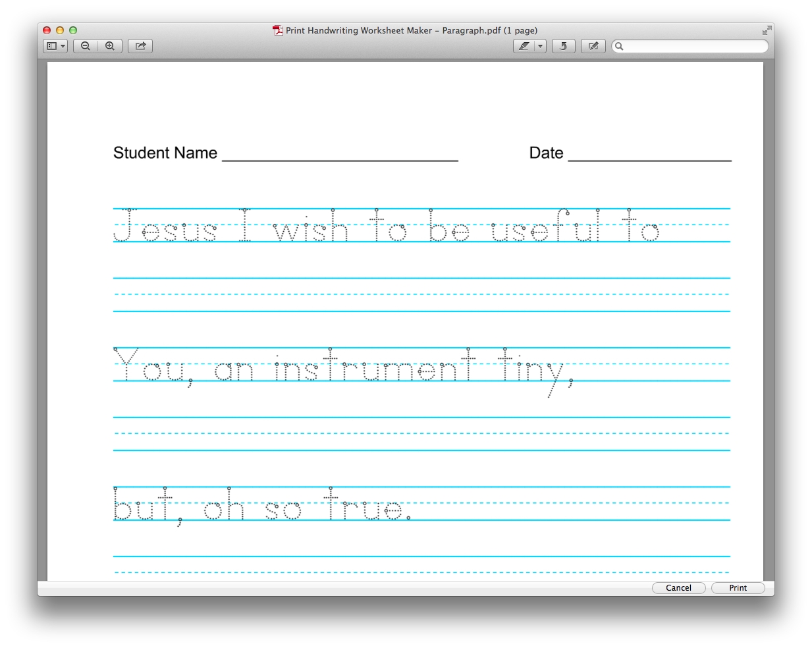The height and width of the screenshot is (648, 812).
Task: Open the highlight color dropdown arrow
Action: [x=539, y=46]
